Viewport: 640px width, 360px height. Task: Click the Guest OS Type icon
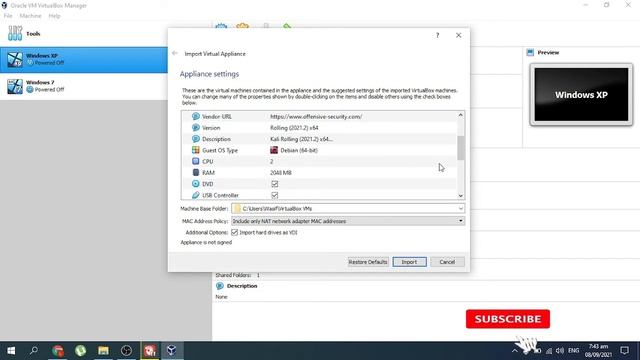point(196,150)
